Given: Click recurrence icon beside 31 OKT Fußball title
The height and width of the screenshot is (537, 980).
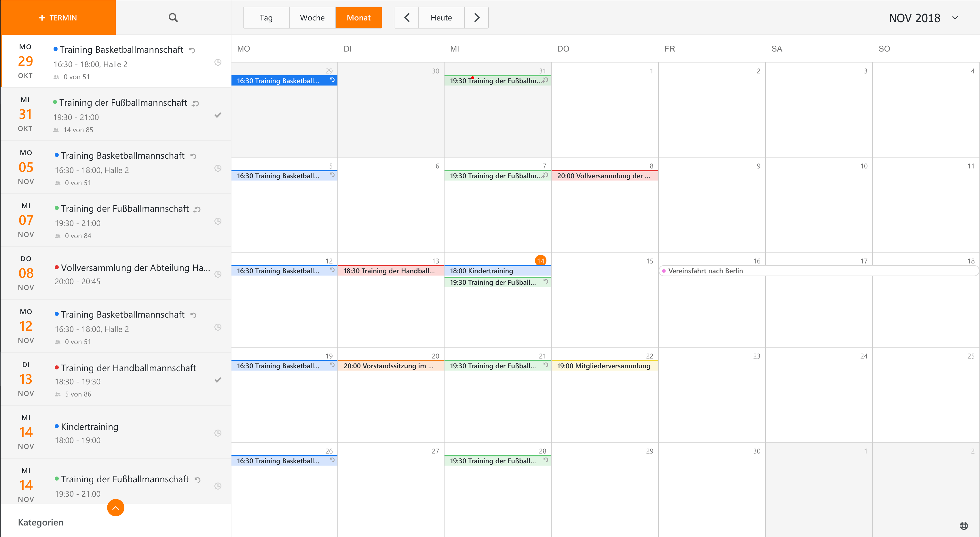Looking at the screenshot, I should click(x=195, y=103).
